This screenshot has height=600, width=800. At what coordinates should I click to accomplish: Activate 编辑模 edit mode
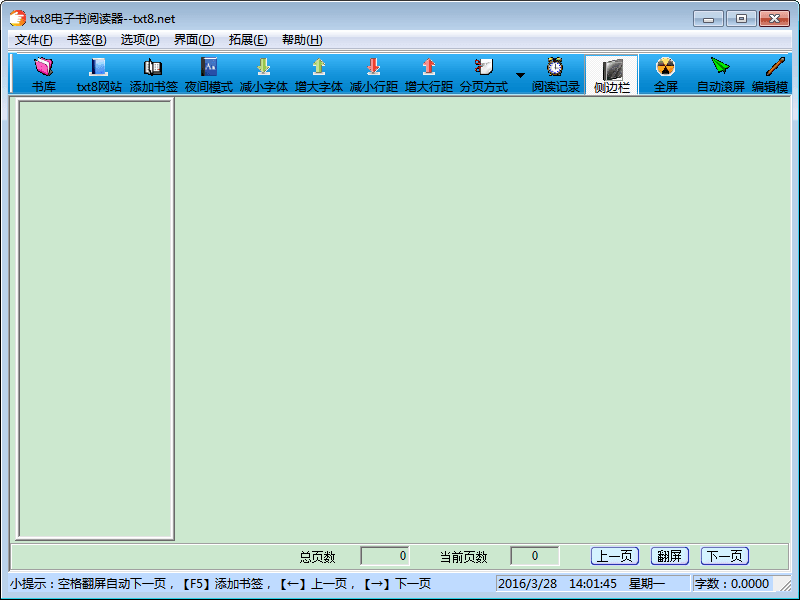click(775, 74)
